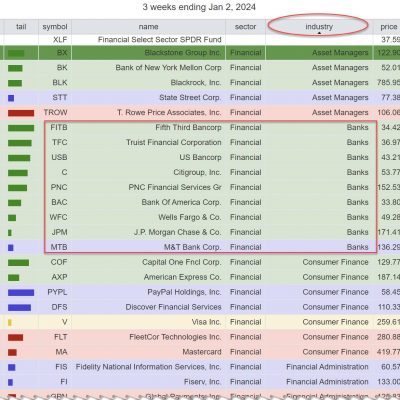Select the C symbol for Citigroup

click(65, 172)
